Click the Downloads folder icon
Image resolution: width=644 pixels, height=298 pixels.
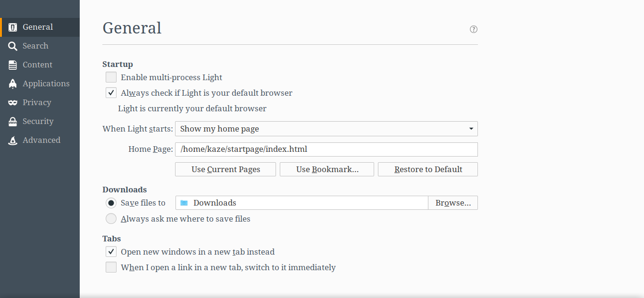[x=184, y=203]
